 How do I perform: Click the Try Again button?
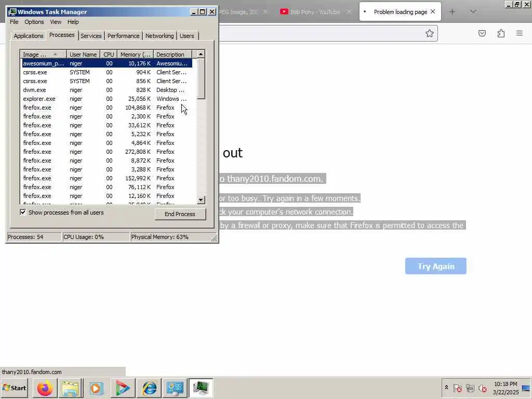click(x=436, y=267)
